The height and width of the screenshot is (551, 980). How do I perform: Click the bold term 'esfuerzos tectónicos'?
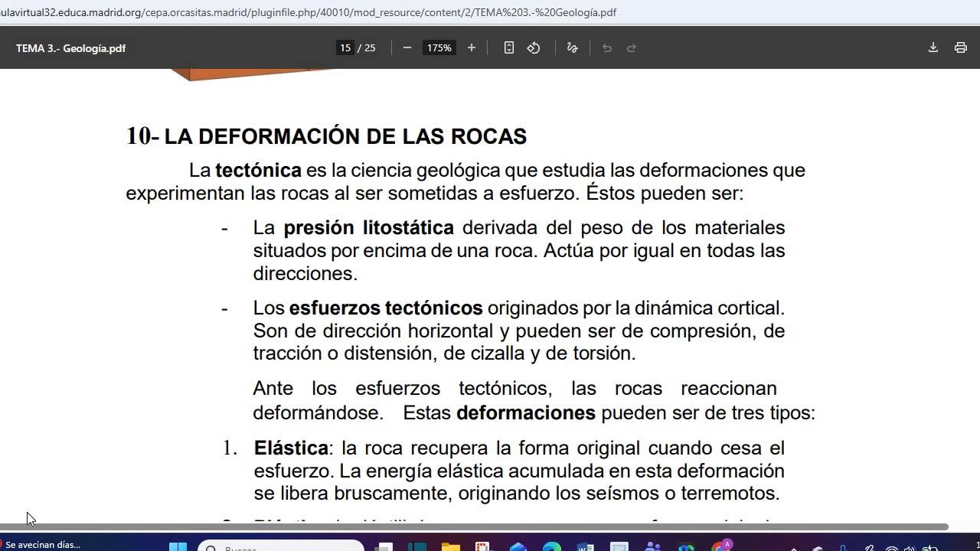point(386,308)
